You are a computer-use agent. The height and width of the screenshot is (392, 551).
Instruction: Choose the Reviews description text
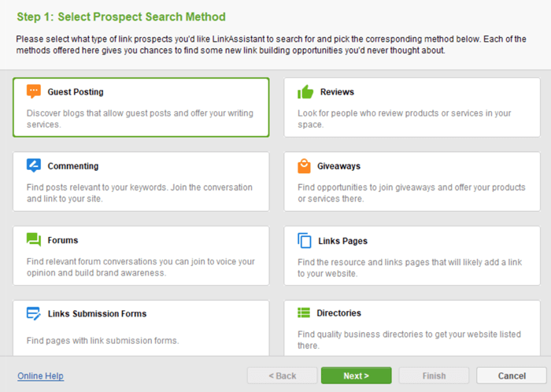coord(404,119)
